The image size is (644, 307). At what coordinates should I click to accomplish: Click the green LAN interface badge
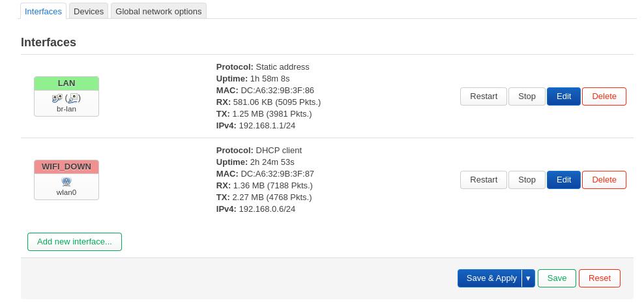tap(66, 83)
